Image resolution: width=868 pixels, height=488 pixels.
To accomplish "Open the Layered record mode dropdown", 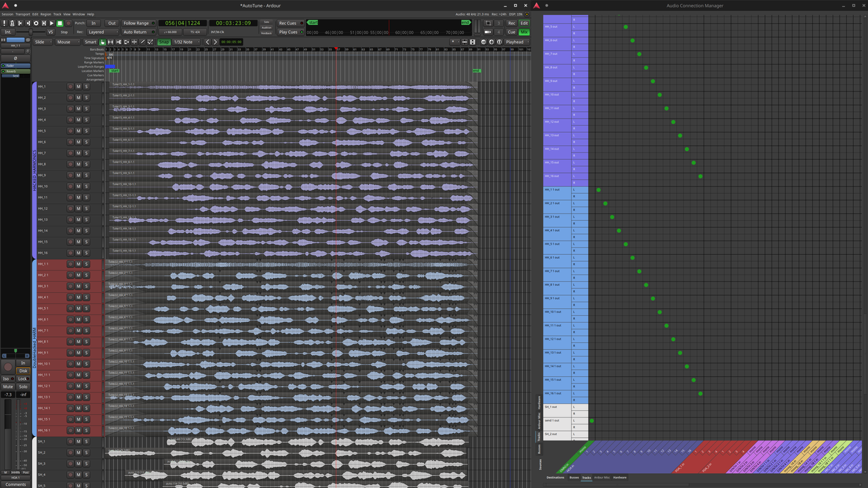I will tap(102, 32).
